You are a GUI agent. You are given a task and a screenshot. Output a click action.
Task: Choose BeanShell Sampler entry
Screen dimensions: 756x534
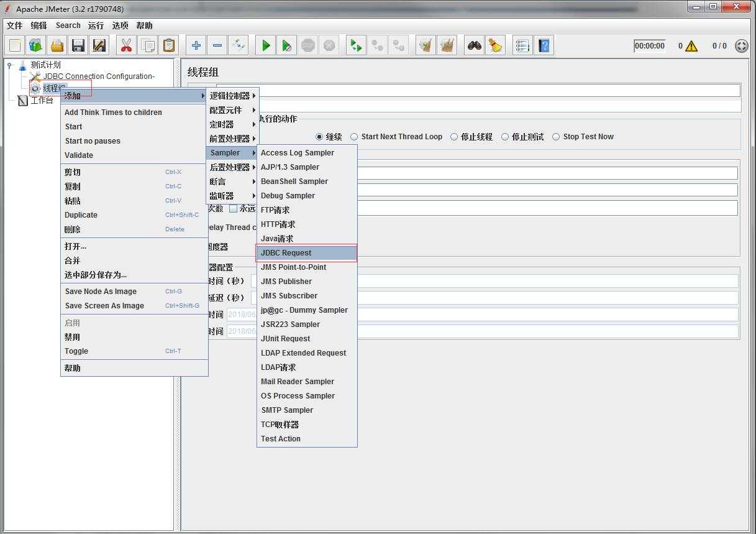pyautogui.click(x=307, y=182)
